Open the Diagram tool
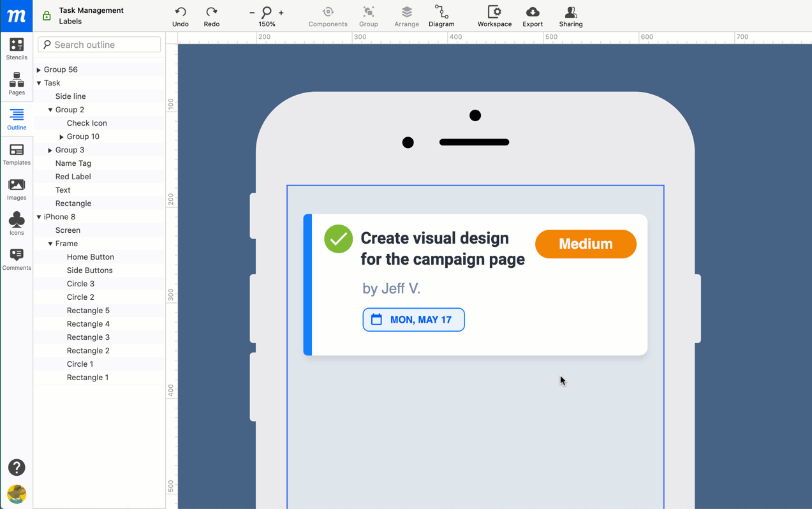812x509 pixels. click(441, 17)
